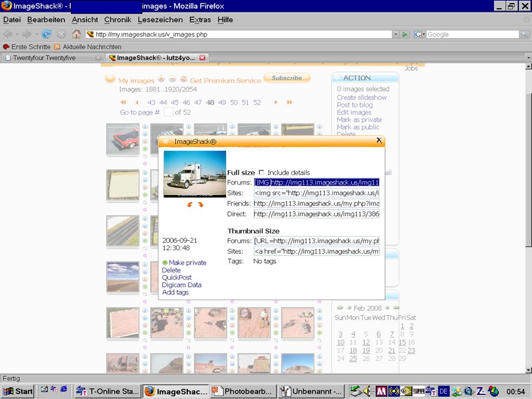
Task: Click the browser Forward arrow
Action: click(27, 34)
